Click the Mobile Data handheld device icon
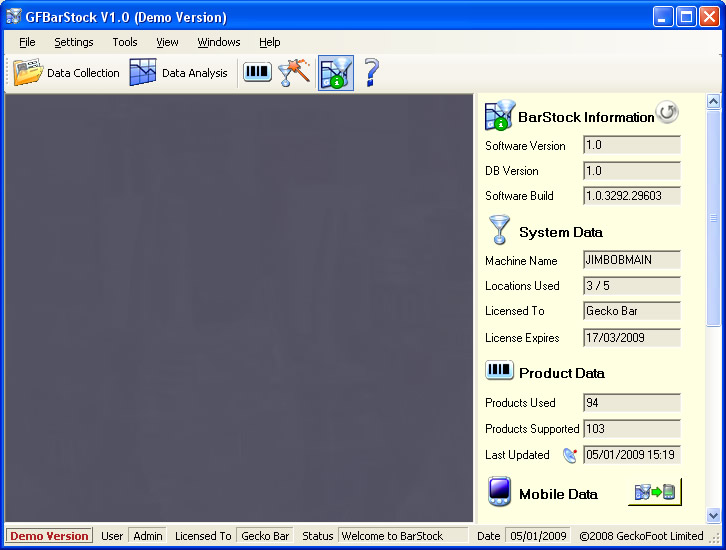 coord(499,492)
